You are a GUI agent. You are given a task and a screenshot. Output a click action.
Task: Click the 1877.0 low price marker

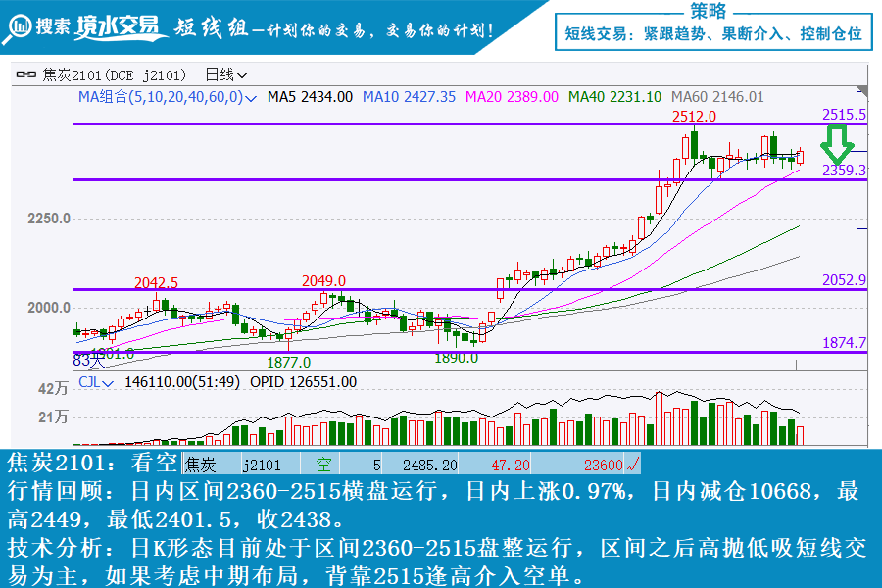click(290, 361)
